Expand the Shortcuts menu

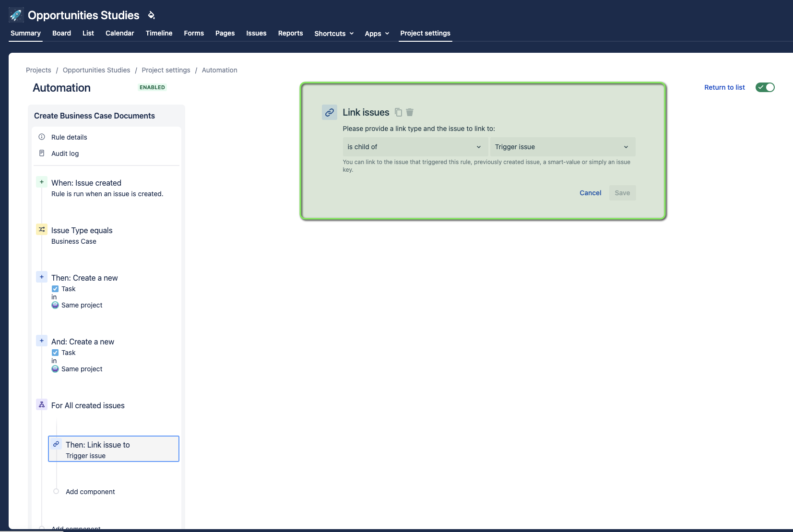click(334, 33)
